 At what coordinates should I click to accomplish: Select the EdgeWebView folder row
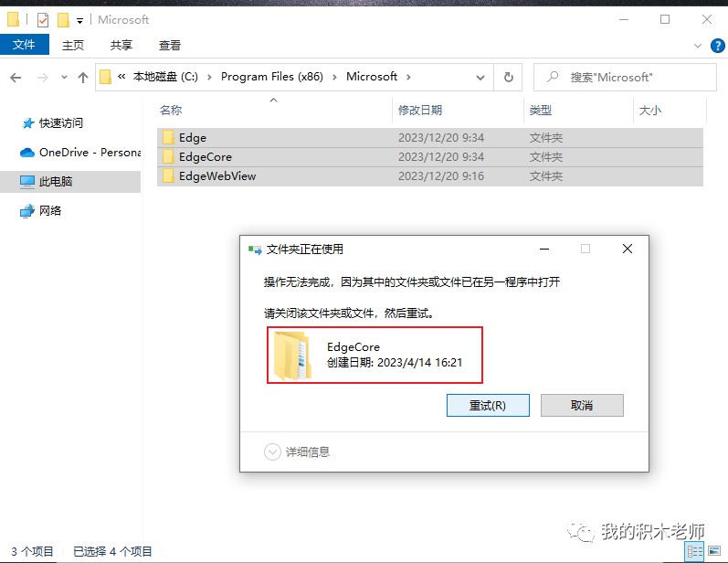[x=430, y=176]
